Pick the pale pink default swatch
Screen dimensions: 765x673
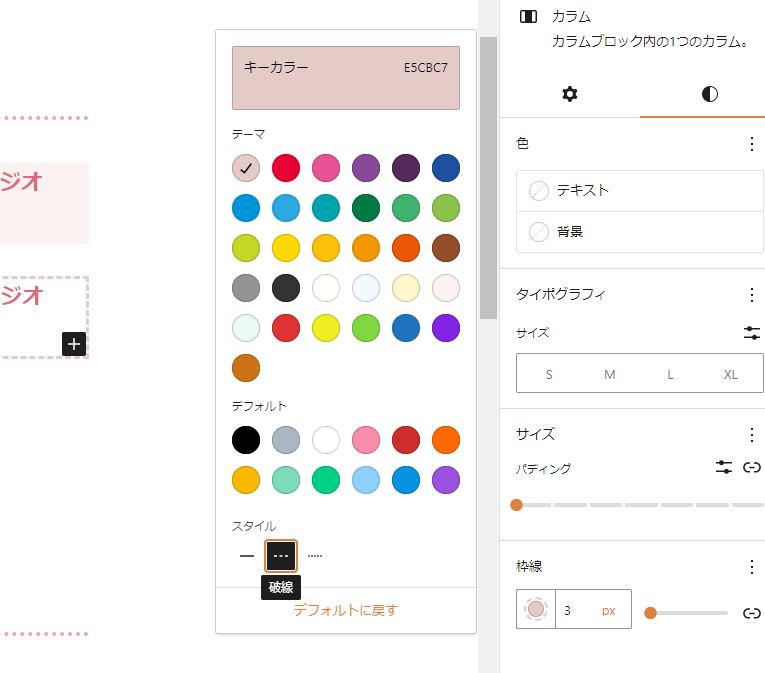[366, 440]
